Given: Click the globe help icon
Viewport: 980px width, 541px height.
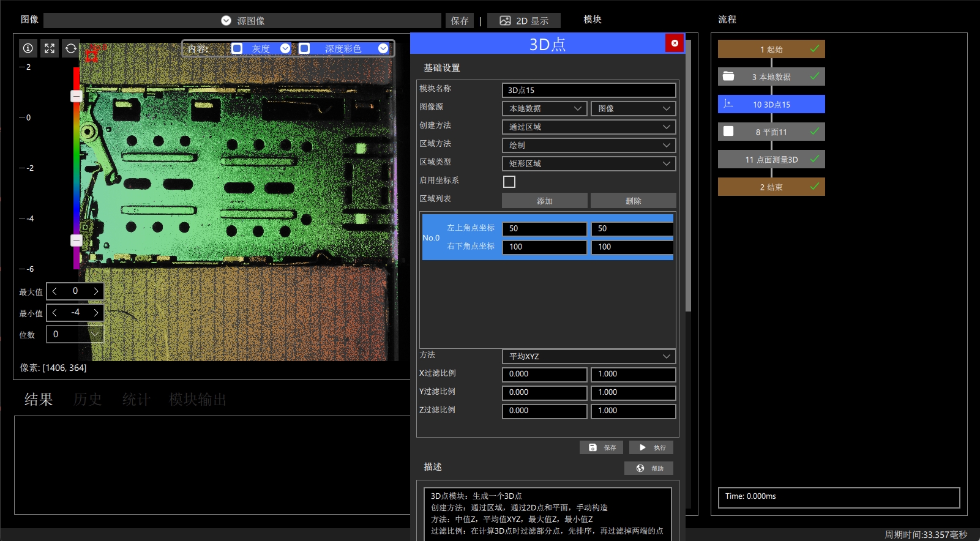Looking at the screenshot, I should [640, 468].
